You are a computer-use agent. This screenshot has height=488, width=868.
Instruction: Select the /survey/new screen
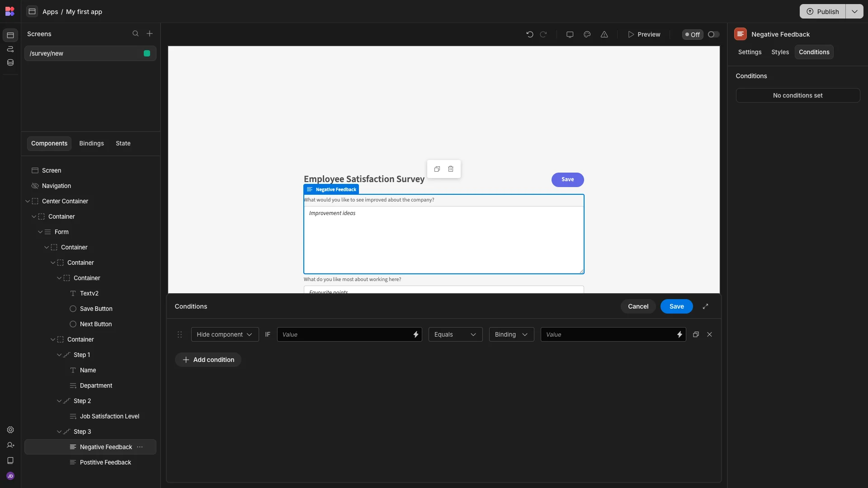click(90, 53)
